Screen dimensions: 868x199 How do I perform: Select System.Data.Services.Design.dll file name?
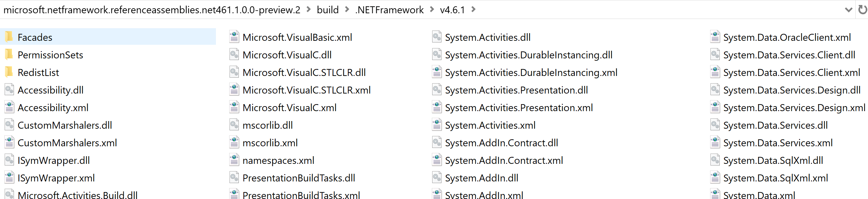[792, 90]
